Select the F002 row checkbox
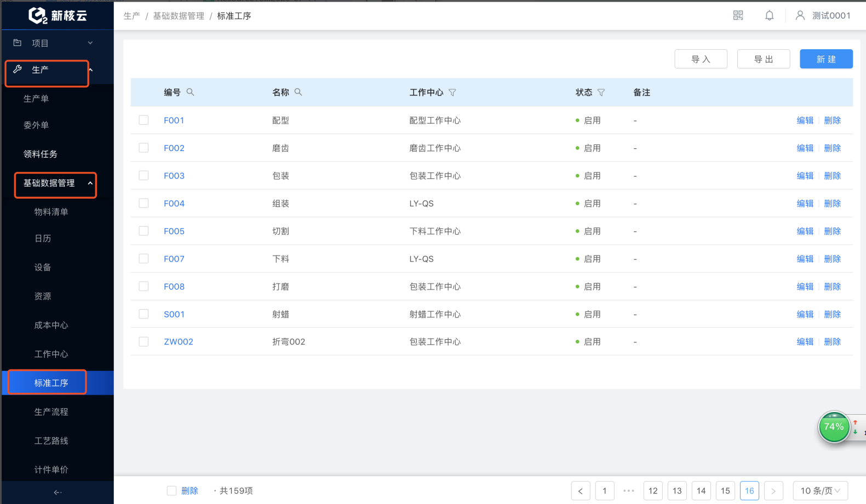 coord(144,148)
